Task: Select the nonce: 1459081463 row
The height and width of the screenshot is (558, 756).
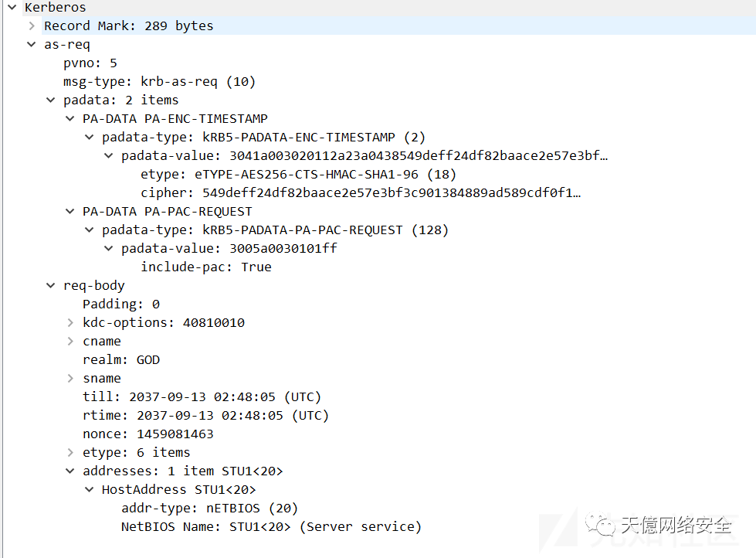Action: tap(147, 434)
